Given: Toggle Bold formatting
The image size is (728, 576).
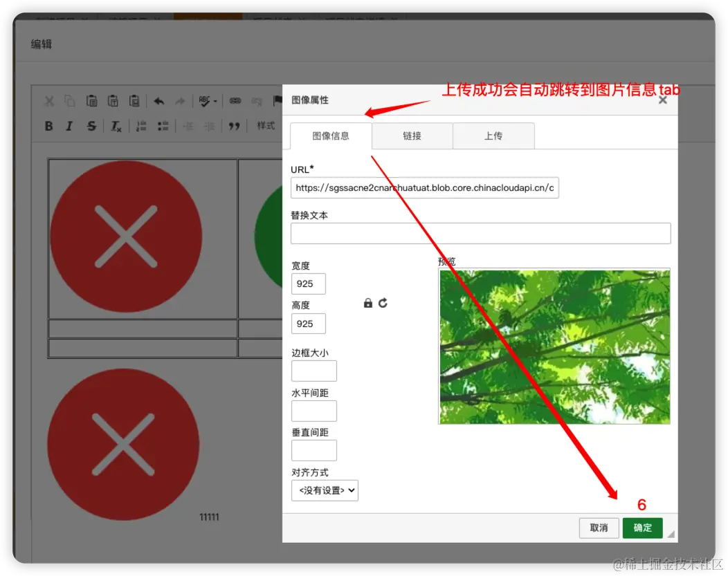Looking at the screenshot, I should click(x=48, y=126).
